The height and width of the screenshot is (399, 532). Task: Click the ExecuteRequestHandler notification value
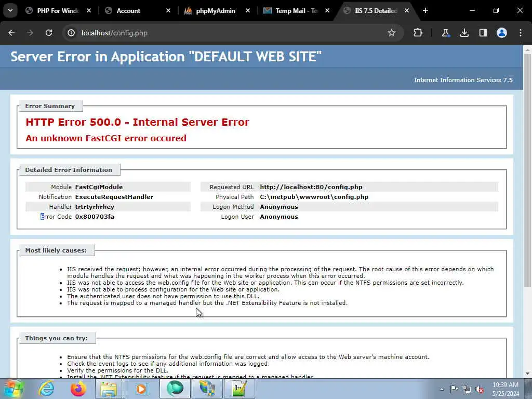114,197
